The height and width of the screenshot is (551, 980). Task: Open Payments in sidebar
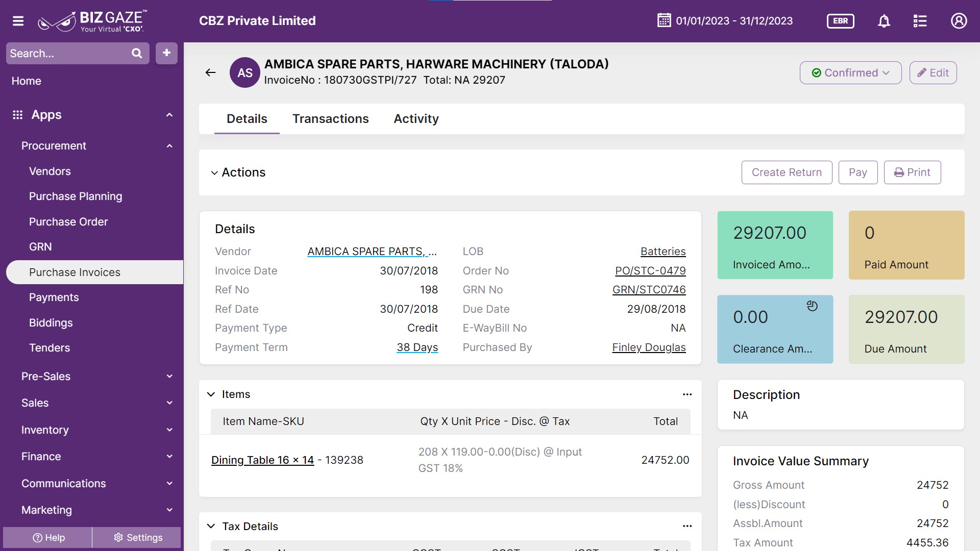[x=54, y=297]
